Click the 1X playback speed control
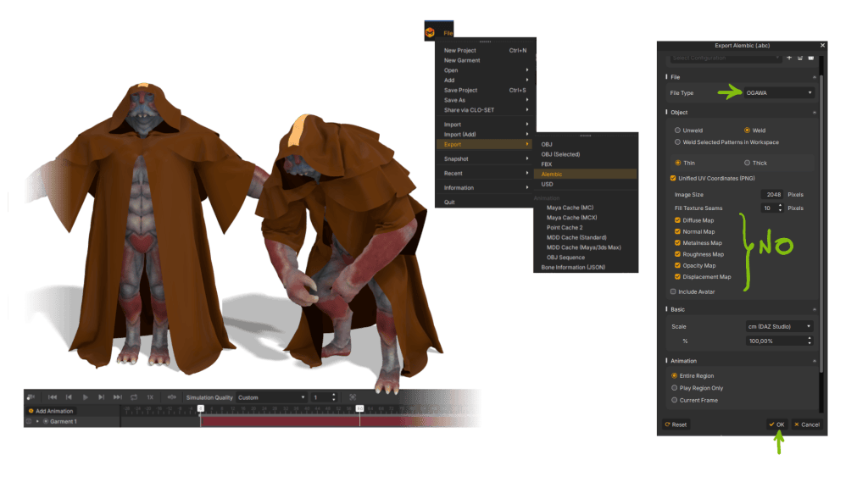 point(150,397)
